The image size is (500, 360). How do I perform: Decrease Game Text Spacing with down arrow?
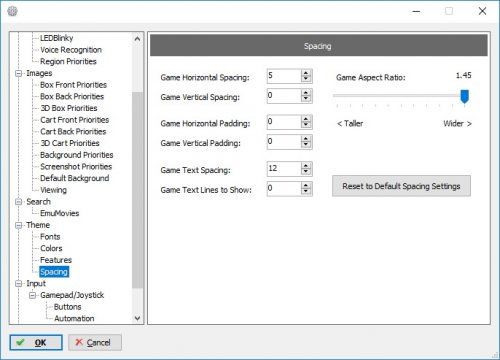click(306, 172)
